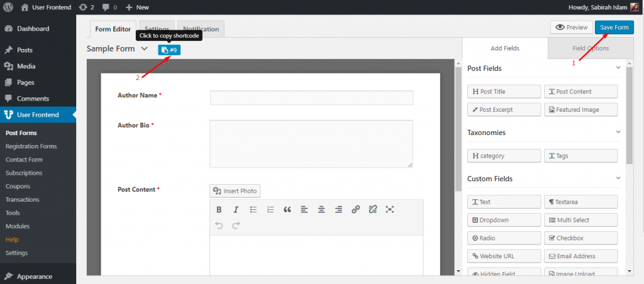Click the Add Fields panel scrollbar
Screen dimensions: 644x284
[x=629, y=115]
